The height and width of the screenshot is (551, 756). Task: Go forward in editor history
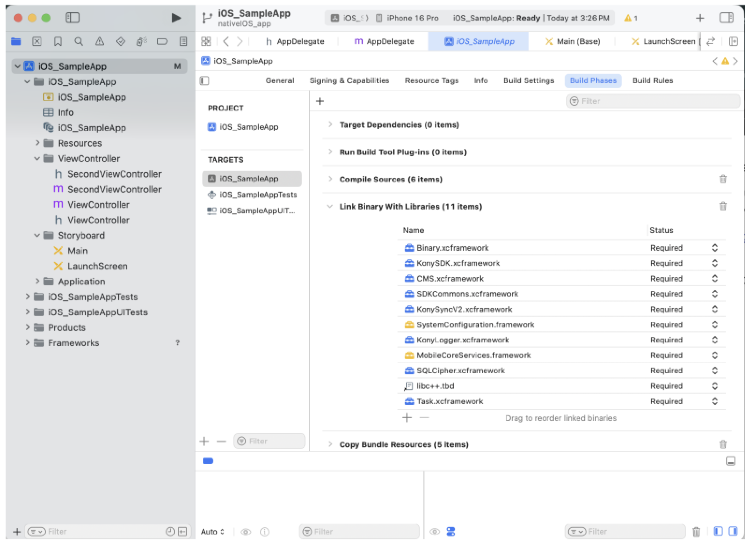240,41
